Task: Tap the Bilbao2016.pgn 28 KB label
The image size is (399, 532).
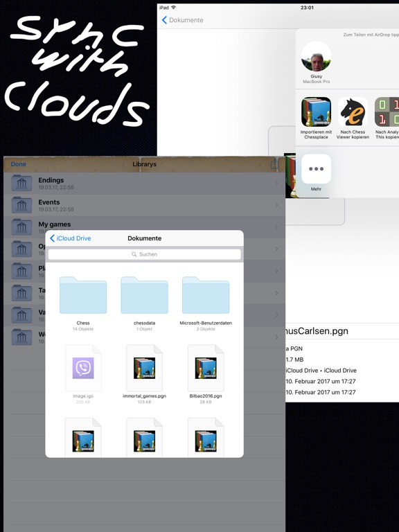Action: [206, 402]
